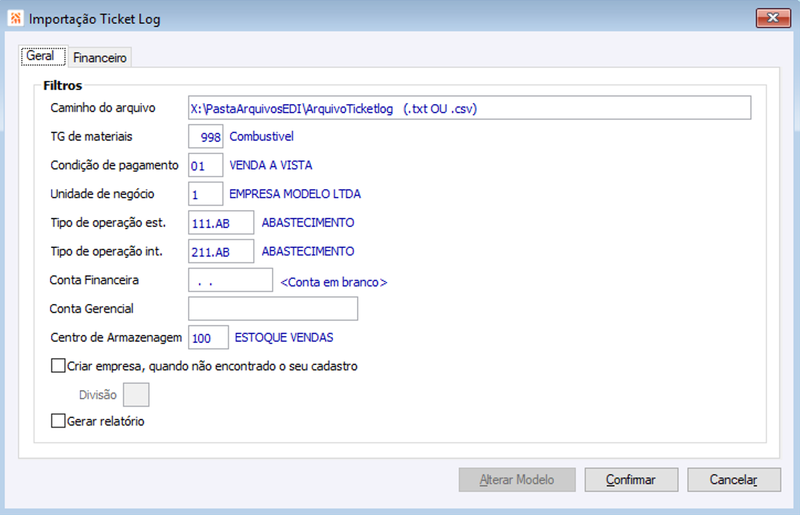
Task: Click the Unidade de negócio field
Action: pyautogui.click(x=206, y=193)
